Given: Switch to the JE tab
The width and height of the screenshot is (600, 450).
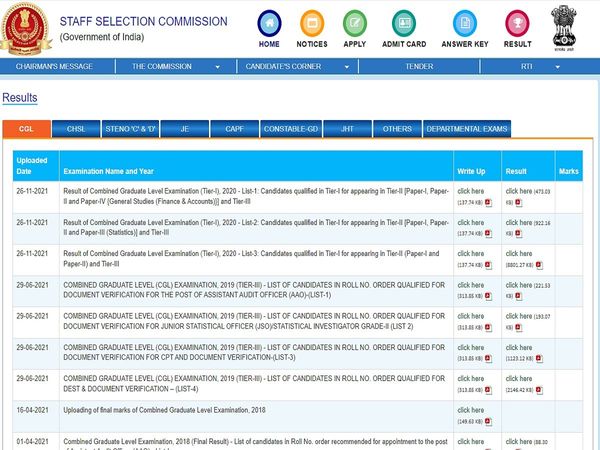Looking at the screenshot, I should 185,129.
